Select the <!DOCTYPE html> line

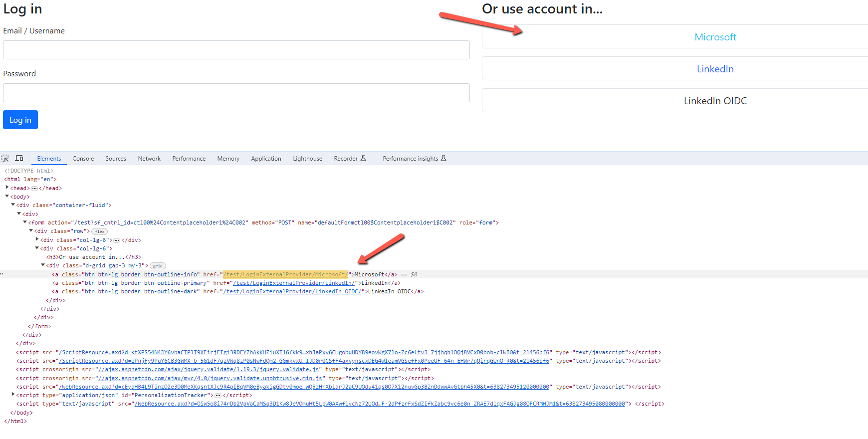pyautogui.click(x=29, y=171)
